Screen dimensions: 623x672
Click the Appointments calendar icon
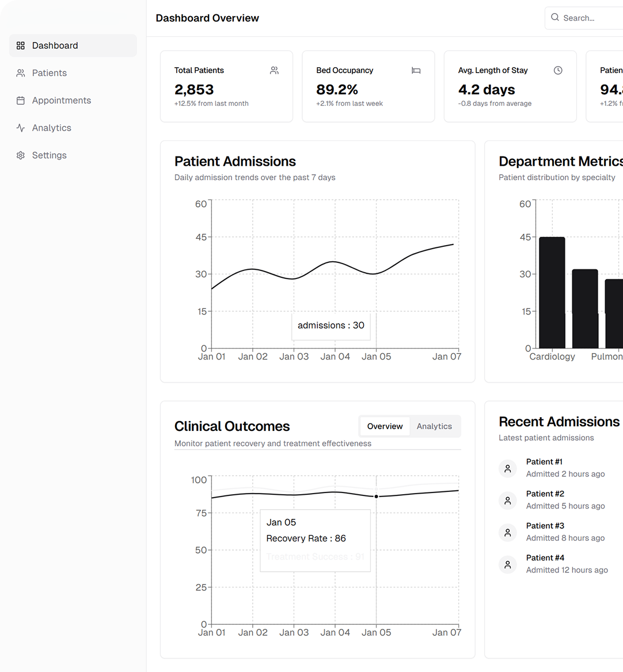[21, 101]
